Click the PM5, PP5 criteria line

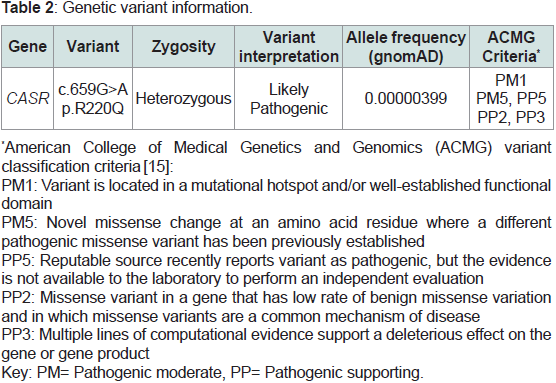click(511, 98)
